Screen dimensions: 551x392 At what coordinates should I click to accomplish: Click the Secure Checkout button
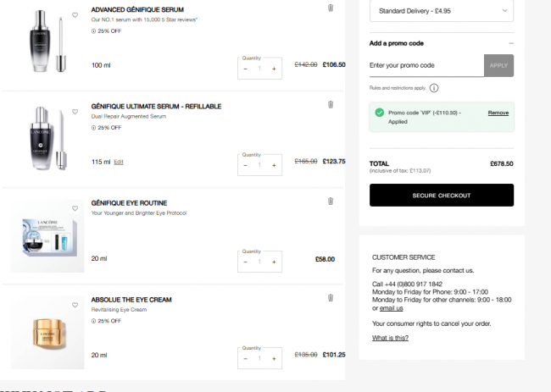(441, 195)
